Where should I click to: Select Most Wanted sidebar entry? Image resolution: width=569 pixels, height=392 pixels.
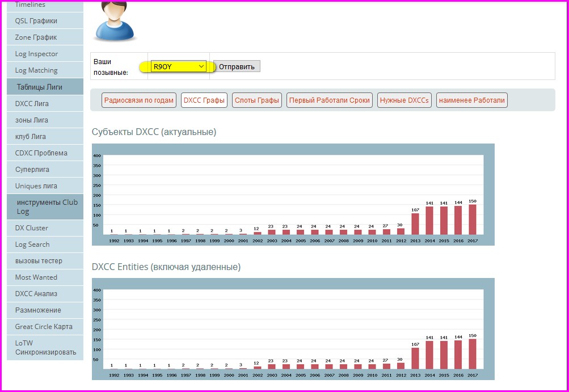[x=36, y=277]
